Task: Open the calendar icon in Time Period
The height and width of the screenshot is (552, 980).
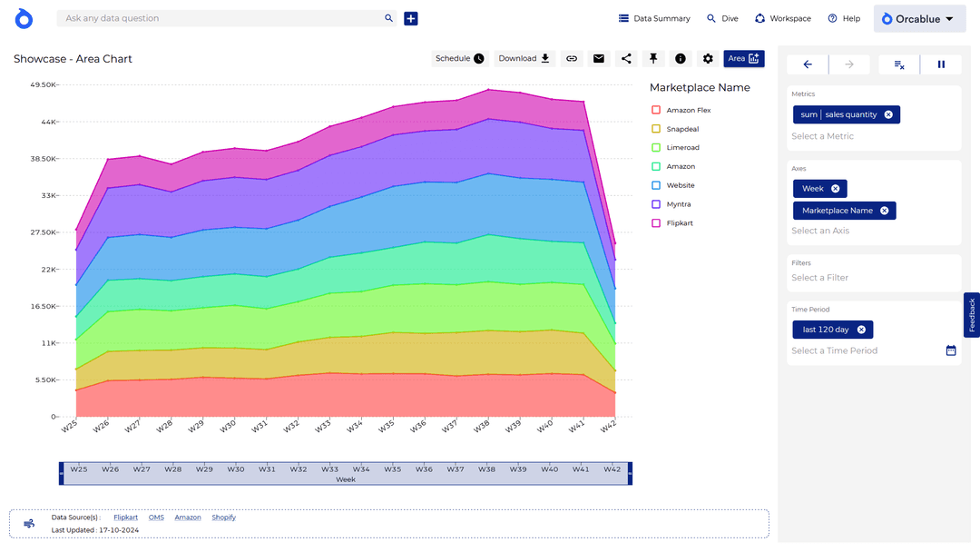Action: coord(951,350)
